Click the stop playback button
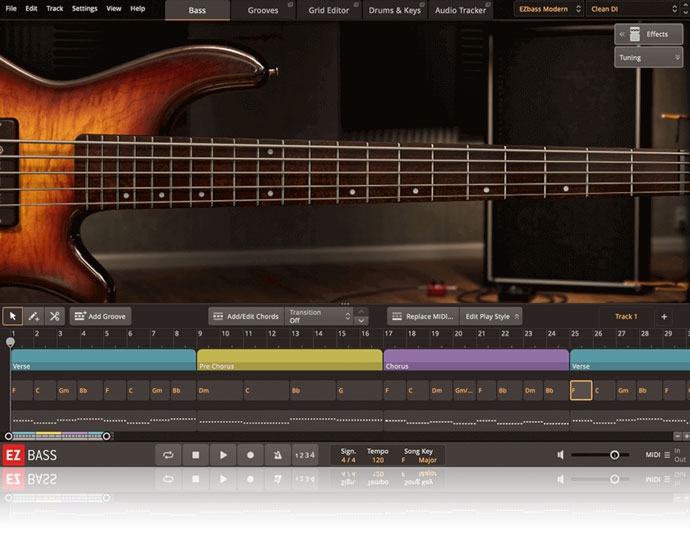The width and height of the screenshot is (690, 535). 196,455
